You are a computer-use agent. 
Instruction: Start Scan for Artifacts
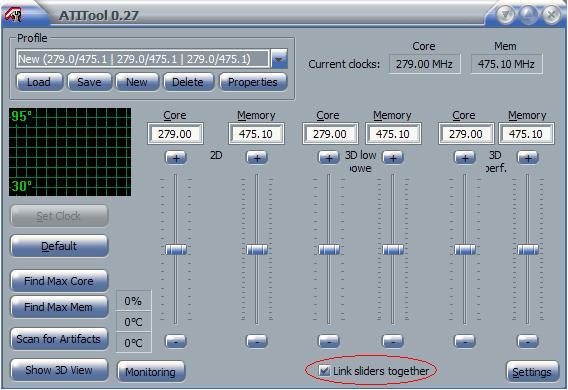pos(59,339)
